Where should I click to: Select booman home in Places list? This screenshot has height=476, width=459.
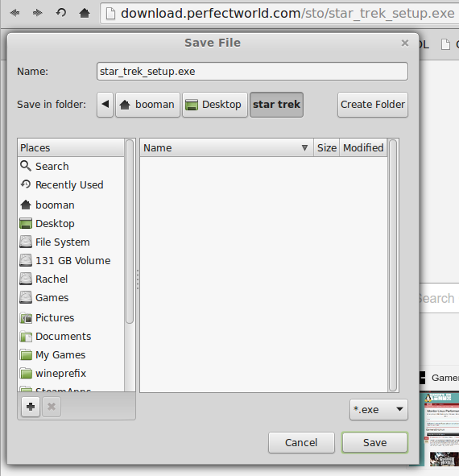[71, 205]
